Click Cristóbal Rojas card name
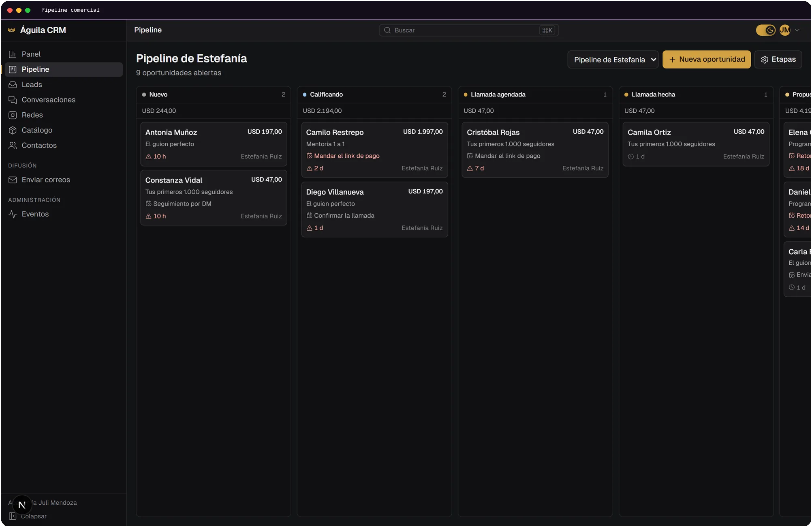 click(x=493, y=132)
